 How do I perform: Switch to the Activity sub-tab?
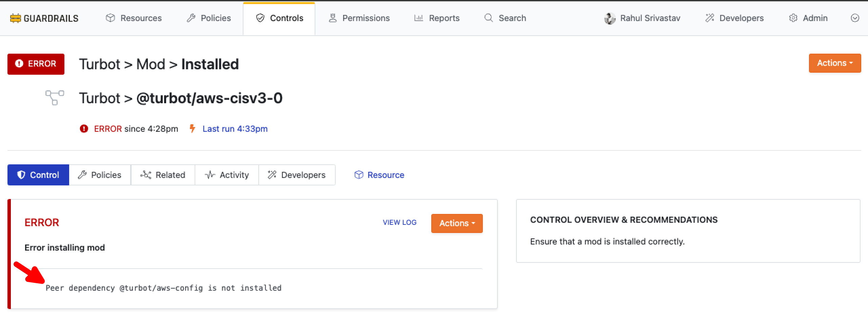[227, 175]
